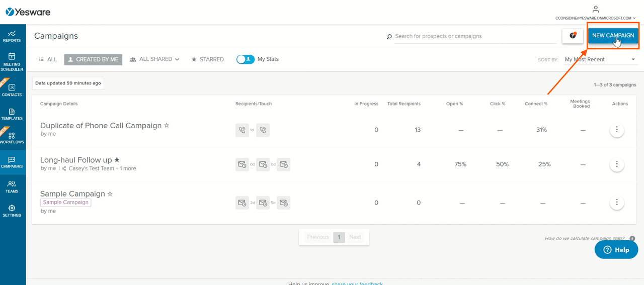Click the search prospects or campaigns field
The height and width of the screenshot is (285, 644).
point(475,36)
